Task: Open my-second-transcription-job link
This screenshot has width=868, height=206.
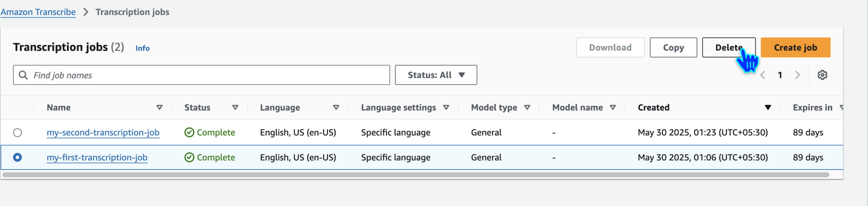Action: pos(103,133)
